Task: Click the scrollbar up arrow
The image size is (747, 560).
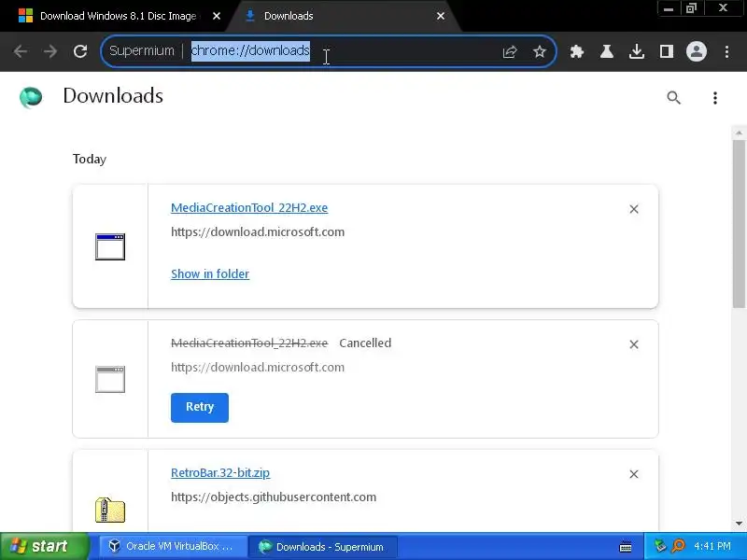Action: (739, 133)
